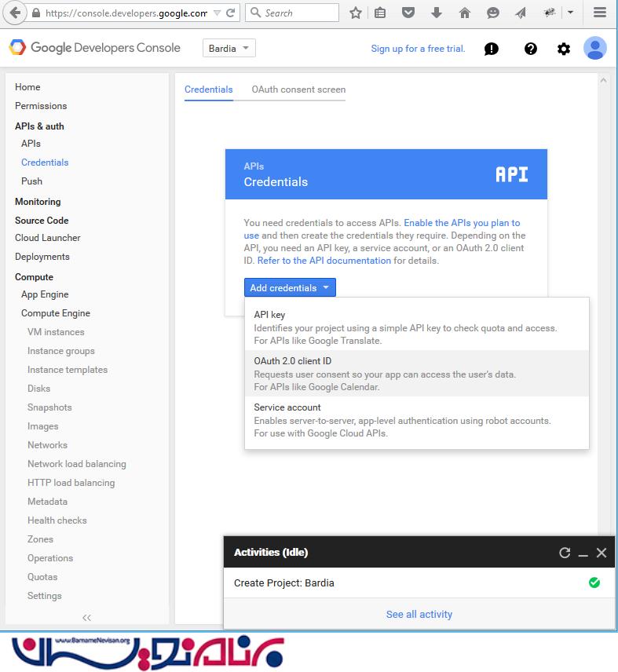
Task: Follow Enable the APIs you plan to use link
Action: (462, 223)
